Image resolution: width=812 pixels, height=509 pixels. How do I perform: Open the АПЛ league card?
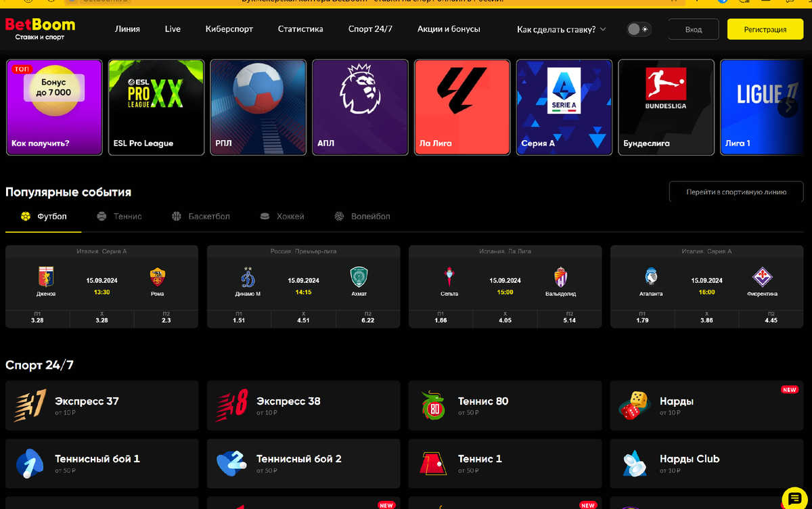361,107
